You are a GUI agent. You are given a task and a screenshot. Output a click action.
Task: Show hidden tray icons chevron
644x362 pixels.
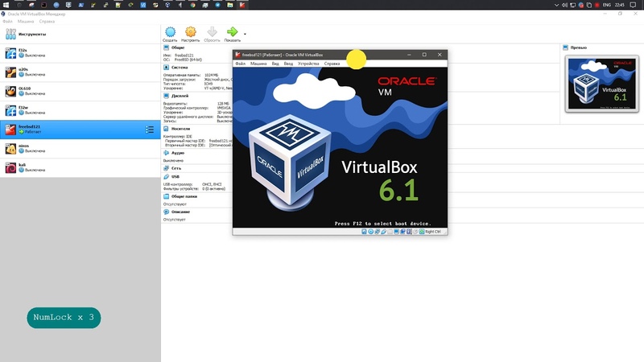point(556,5)
